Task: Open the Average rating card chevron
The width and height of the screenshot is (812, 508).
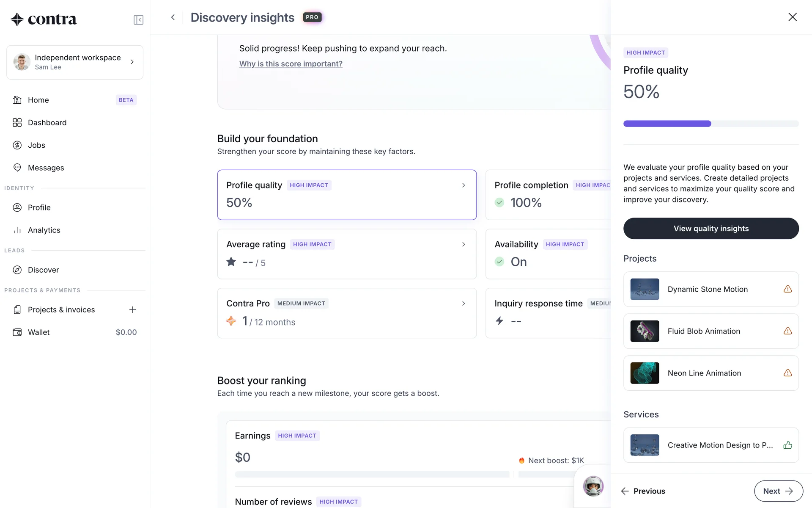Action: pos(464,244)
